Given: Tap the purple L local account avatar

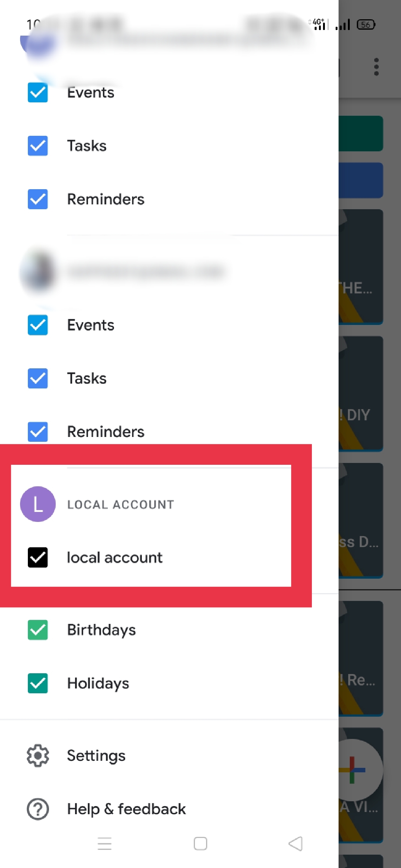Looking at the screenshot, I should 38,504.
